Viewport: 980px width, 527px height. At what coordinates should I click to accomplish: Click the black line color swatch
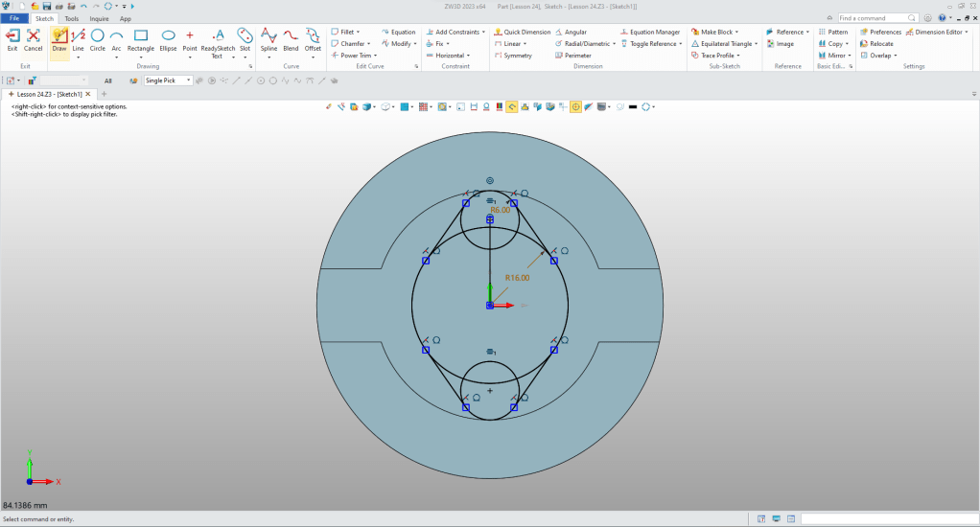point(633,106)
